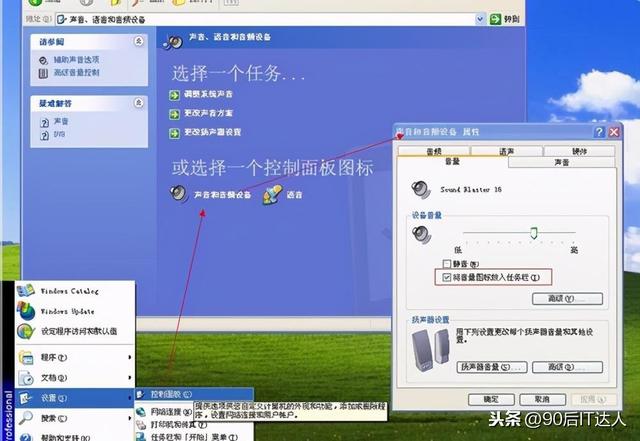The height and width of the screenshot is (441, 640).
Task: Expand the 搜索 submenu arrow
Action: coord(130,418)
